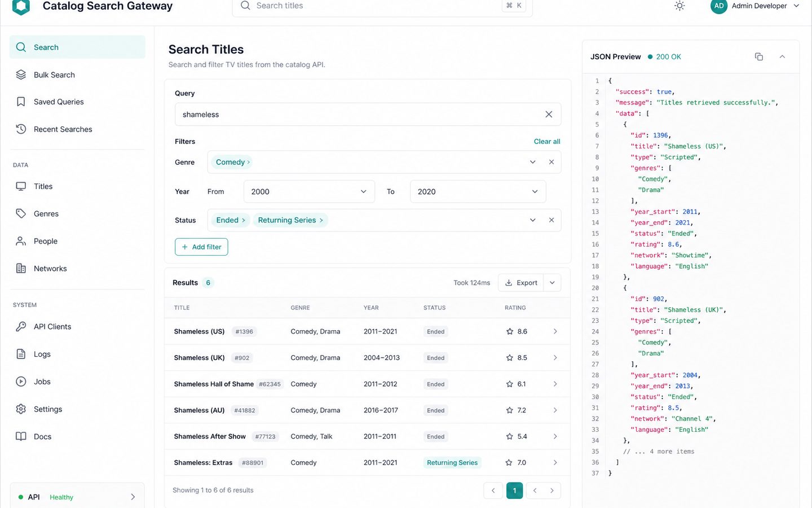Open Shameless After Show row chevron
This screenshot has width=812, height=508.
(x=555, y=436)
